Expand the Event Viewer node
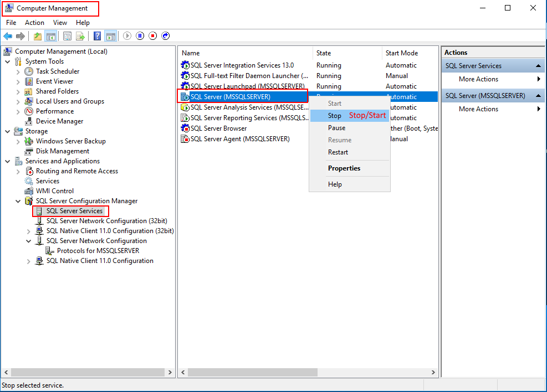 18,82
